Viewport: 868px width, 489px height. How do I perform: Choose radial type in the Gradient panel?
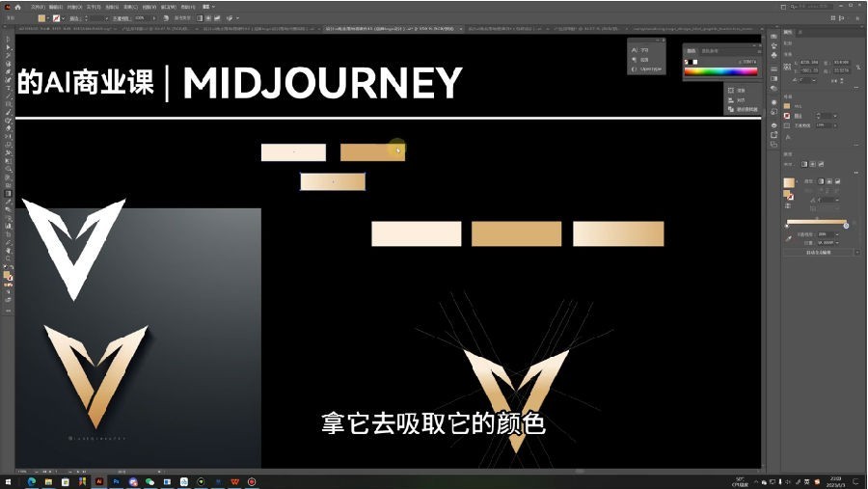coord(829,181)
